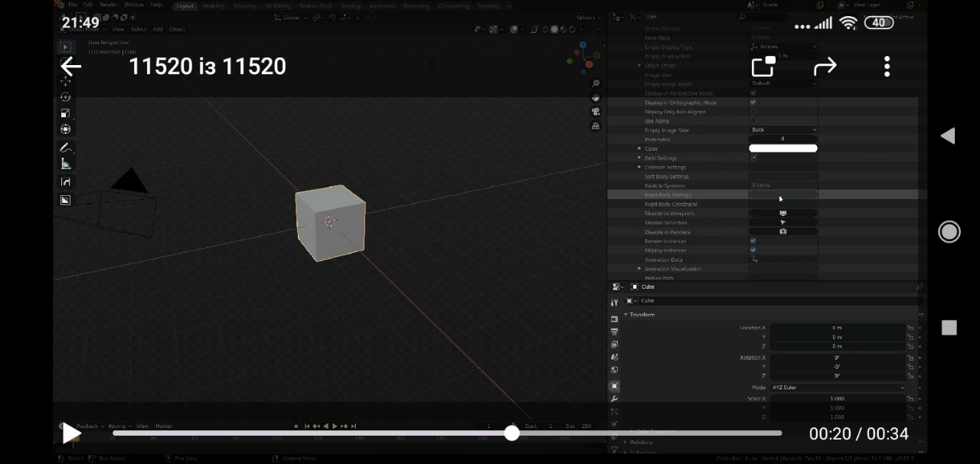Select the Annotate pencil tool

coord(65,148)
